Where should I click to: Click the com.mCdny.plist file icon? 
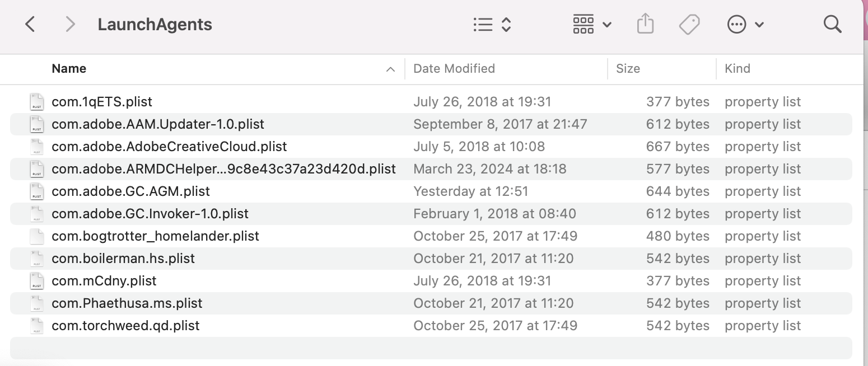click(x=37, y=281)
